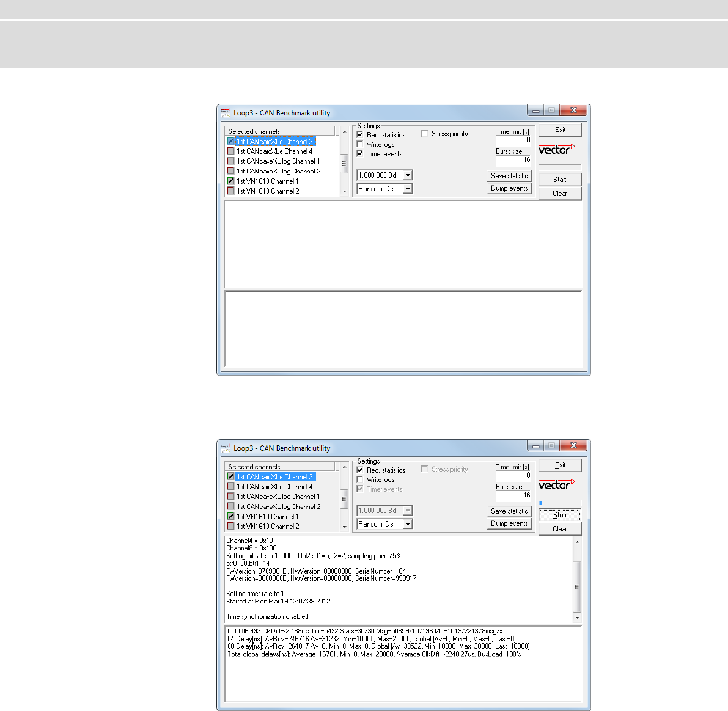Check 1st CANcaseXL log Channel 1 in upper window

[230, 161]
